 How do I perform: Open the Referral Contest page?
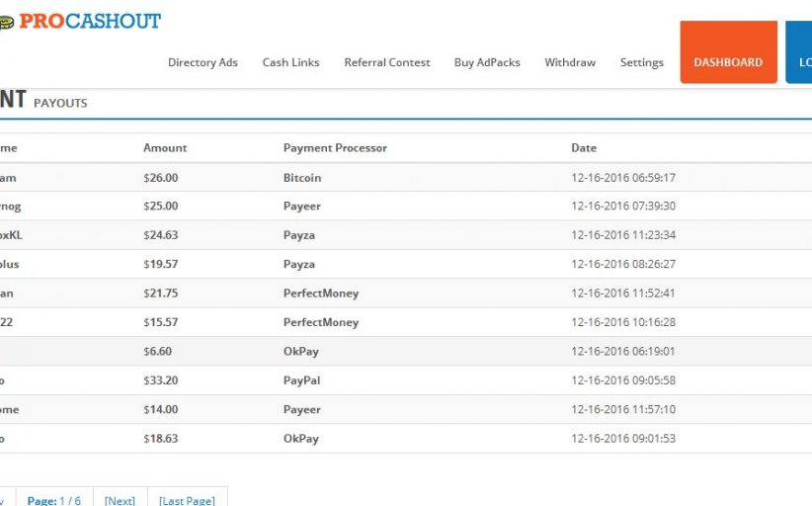coord(386,62)
